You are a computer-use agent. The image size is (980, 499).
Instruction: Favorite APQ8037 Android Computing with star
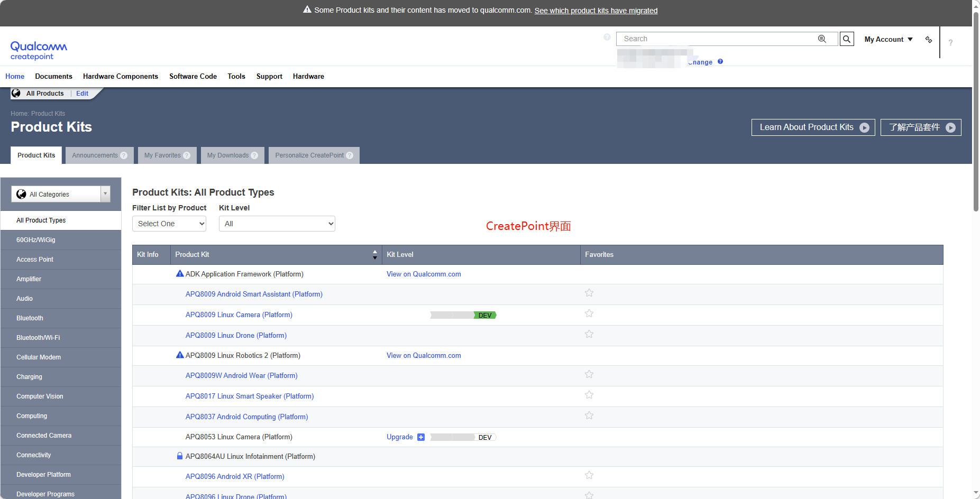coord(589,415)
